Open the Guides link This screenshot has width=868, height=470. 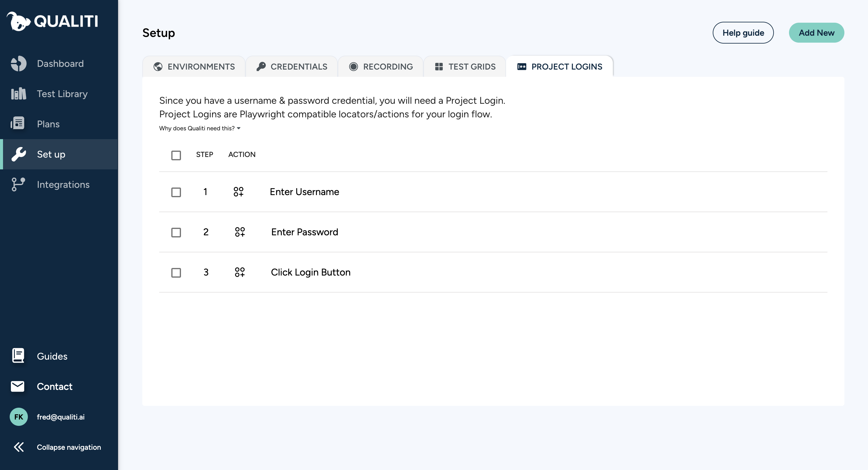[52, 356]
